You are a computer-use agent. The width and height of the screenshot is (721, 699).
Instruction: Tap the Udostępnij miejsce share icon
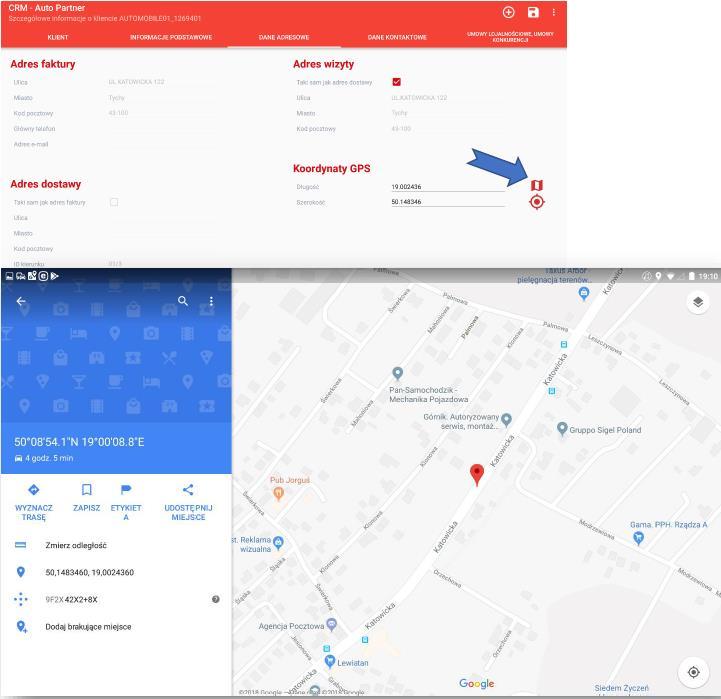(188, 490)
